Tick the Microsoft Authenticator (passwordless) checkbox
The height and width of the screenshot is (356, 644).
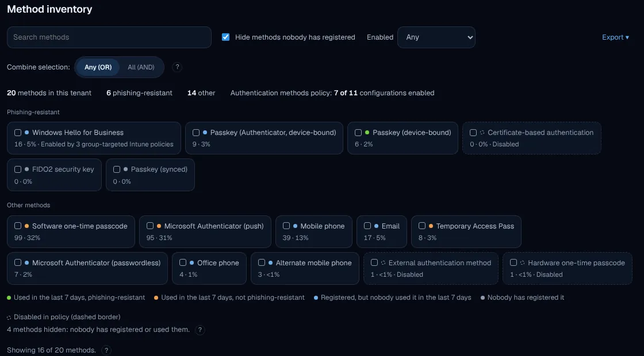click(18, 262)
